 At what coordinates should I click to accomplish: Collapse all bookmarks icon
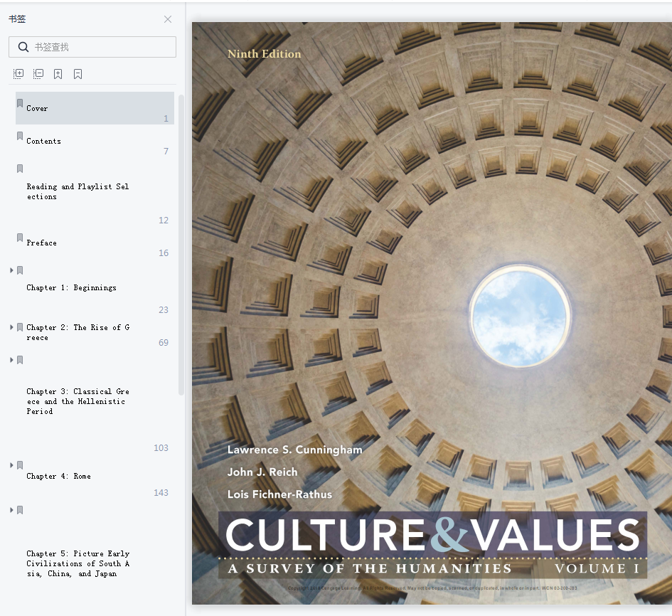(38, 74)
